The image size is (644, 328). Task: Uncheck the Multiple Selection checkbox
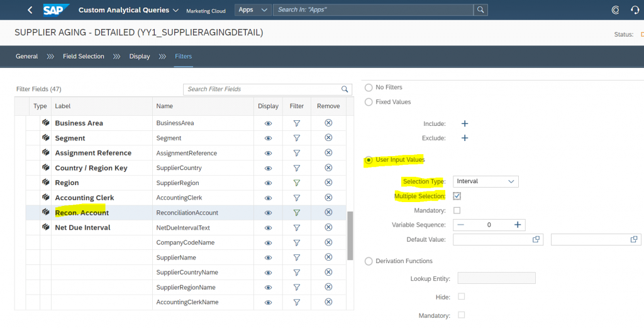(457, 196)
